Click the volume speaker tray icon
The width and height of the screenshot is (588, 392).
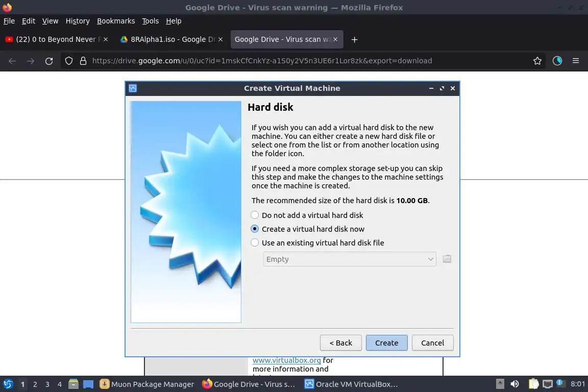pos(515,384)
